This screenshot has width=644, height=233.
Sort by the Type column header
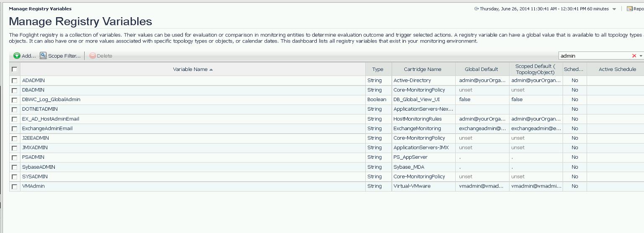377,69
